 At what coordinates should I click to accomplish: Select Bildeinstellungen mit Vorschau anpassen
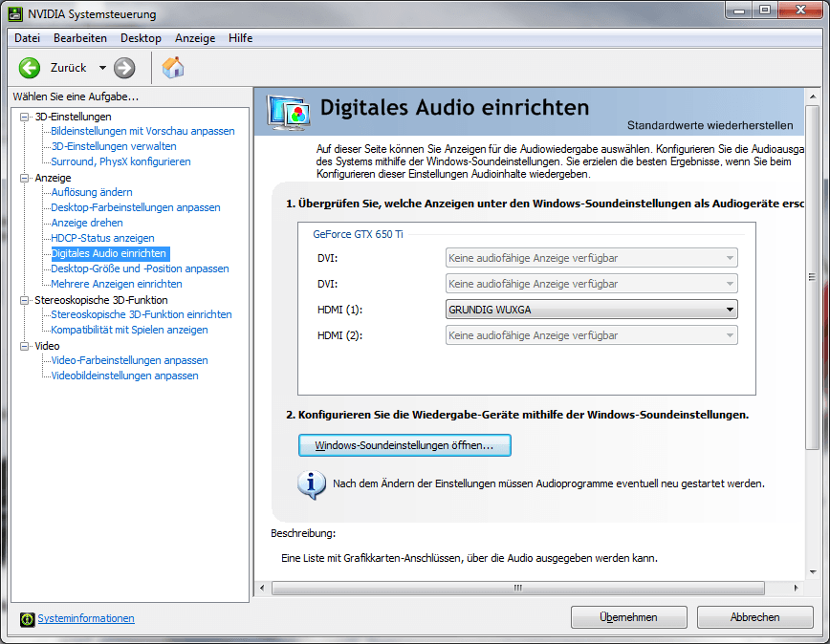(142, 131)
